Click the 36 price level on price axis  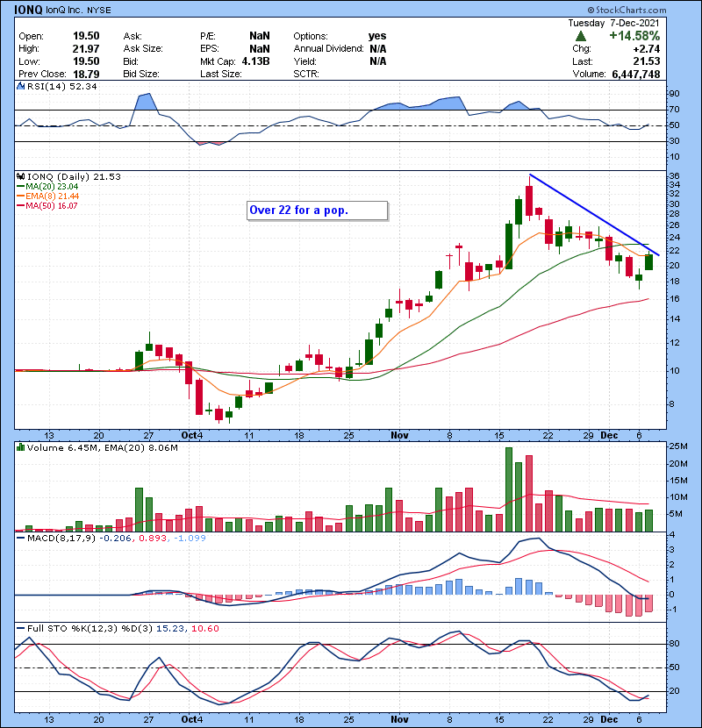pyautogui.click(x=674, y=176)
